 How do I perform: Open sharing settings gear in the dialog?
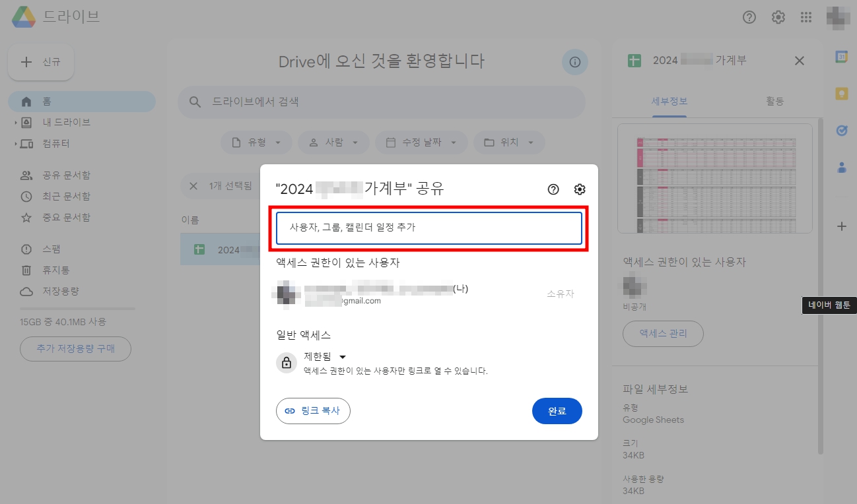pos(579,189)
